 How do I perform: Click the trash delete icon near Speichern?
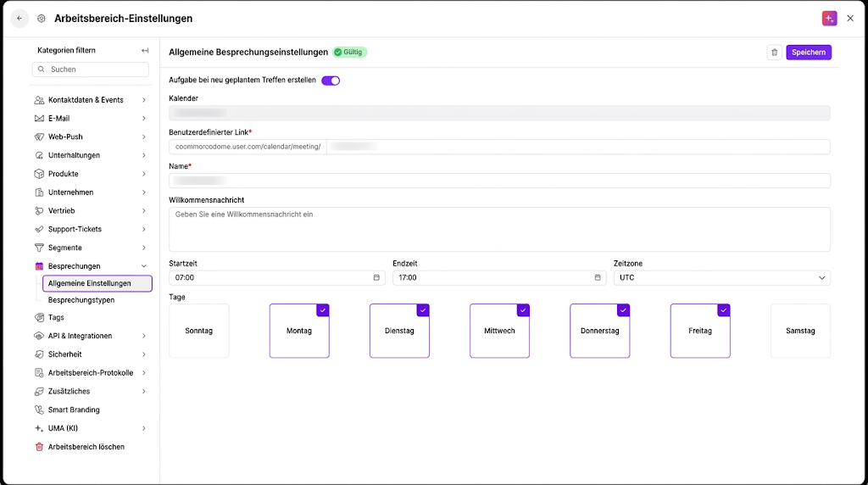pos(775,52)
